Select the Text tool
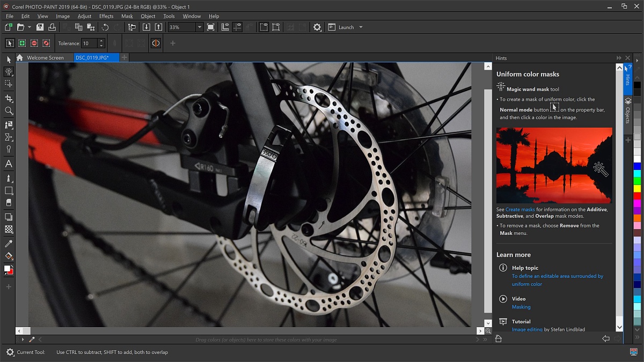Viewport: 644px width, 362px height. [x=9, y=164]
